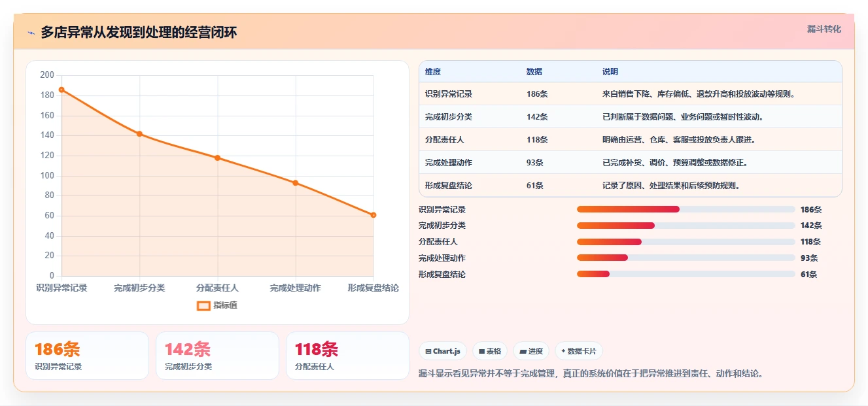
Task: Open the pink 142条 完成初步分类 card
Action: click(217, 356)
